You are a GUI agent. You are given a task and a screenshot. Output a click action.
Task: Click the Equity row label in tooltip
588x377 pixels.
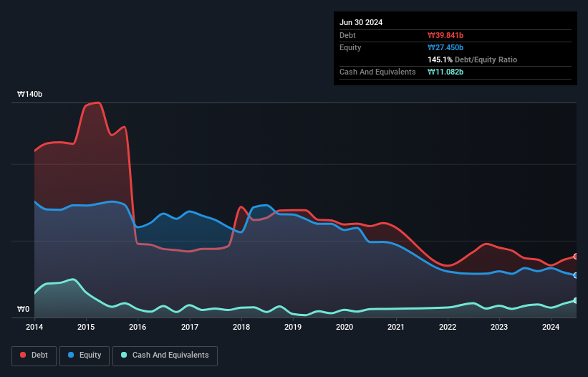click(x=350, y=47)
